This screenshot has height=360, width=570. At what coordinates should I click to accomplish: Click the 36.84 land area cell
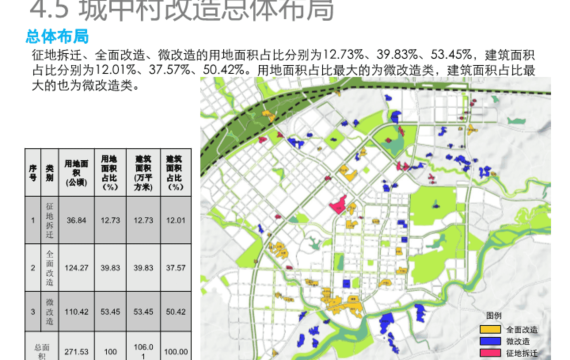coord(76,220)
